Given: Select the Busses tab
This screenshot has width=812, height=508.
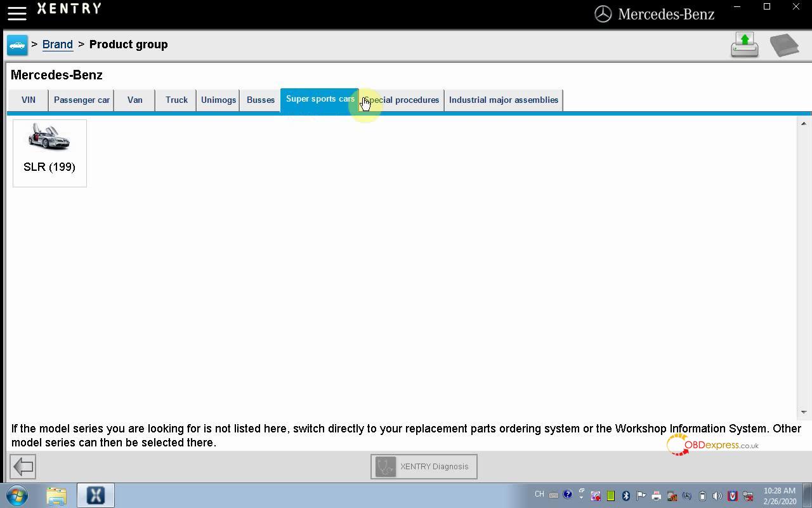Looking at the screenshot, I should (261, 100).
